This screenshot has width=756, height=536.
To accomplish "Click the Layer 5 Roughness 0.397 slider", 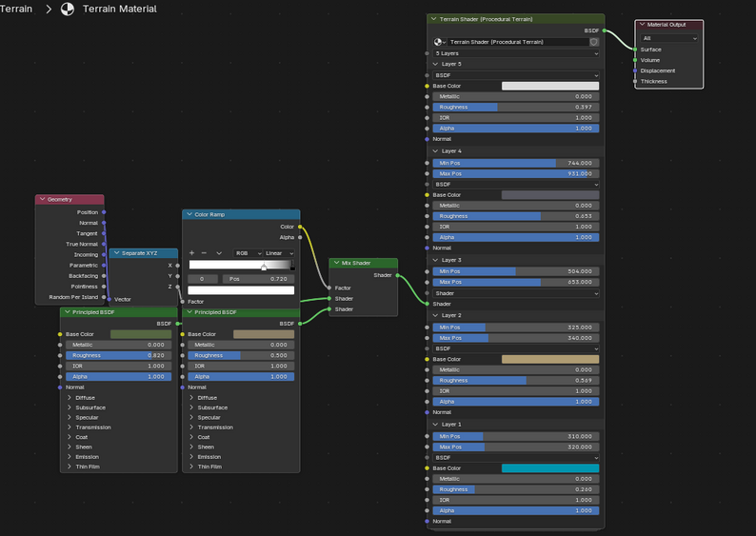I will [x=516, y=107].
